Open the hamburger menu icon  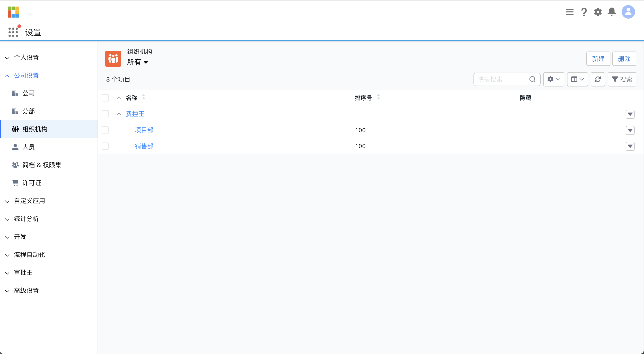pos(569,12)
